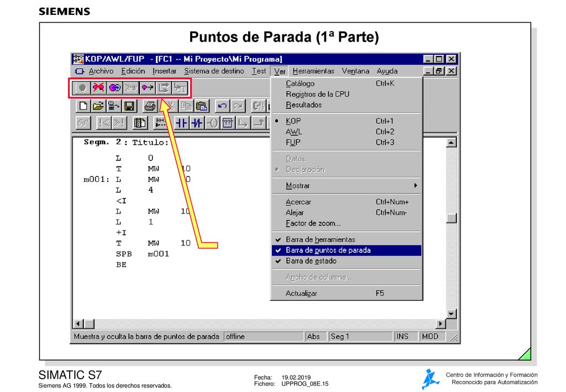Click the new network toolbar icon
The image size is (566, 392).
161,123
